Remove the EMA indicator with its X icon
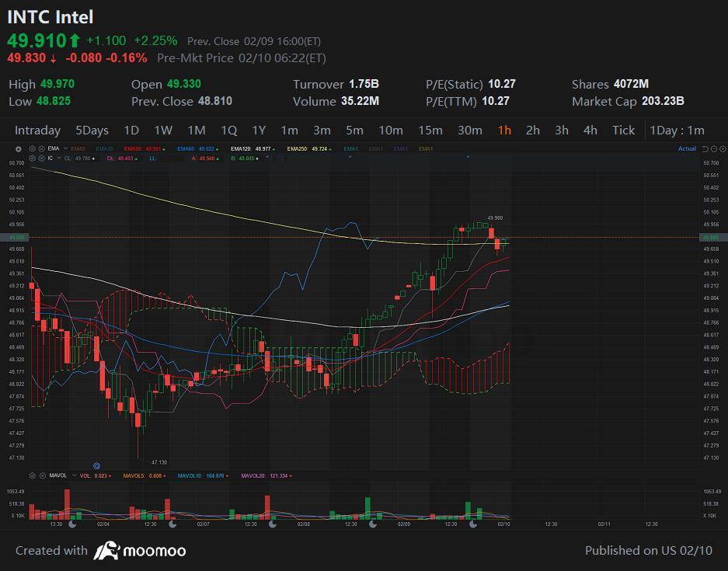Viewport: 728px width, 571px height. pyautogui.click(x=41, y=148)
